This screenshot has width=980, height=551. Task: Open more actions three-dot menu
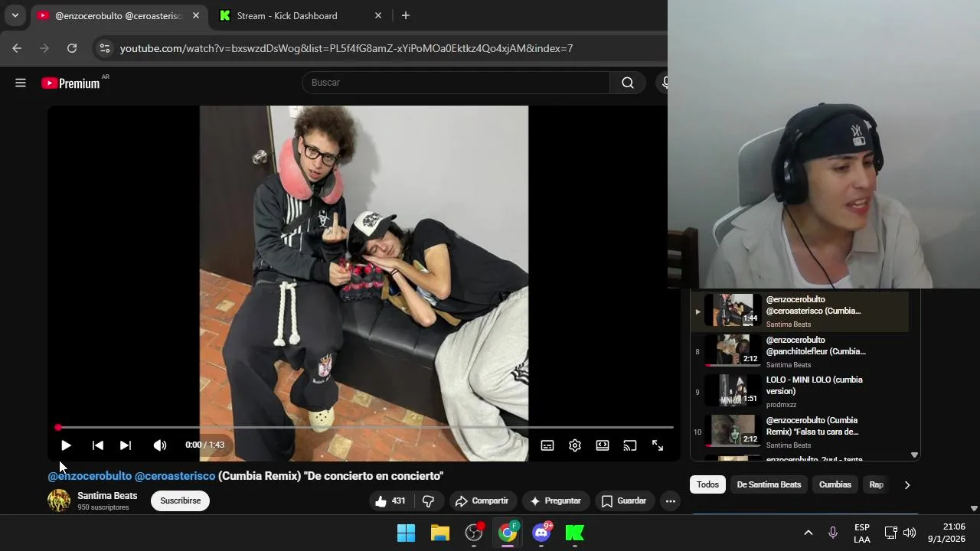pyautogui.click(x=671, y=501)
